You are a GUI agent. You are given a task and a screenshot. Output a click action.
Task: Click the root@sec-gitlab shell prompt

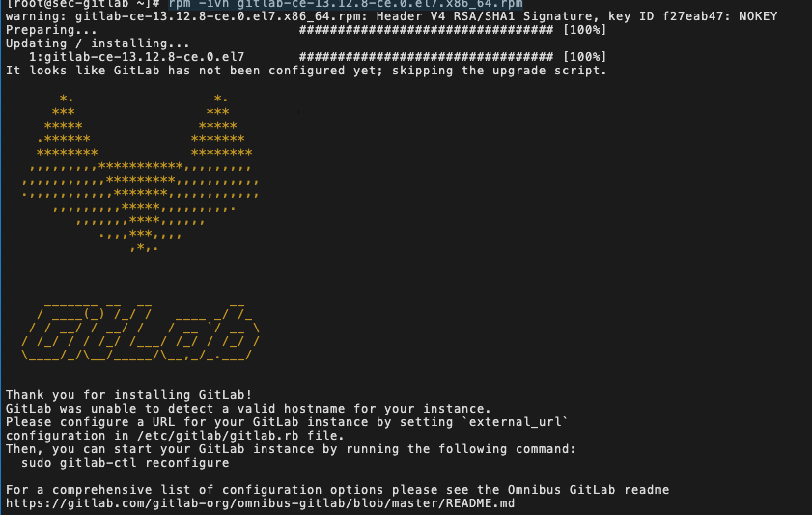coord(83,4)
